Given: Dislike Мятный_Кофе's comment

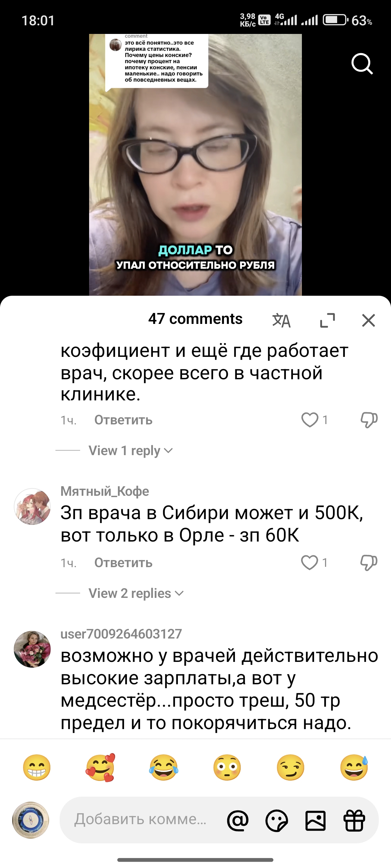Looking at the screenshot, I should point(369,562).
